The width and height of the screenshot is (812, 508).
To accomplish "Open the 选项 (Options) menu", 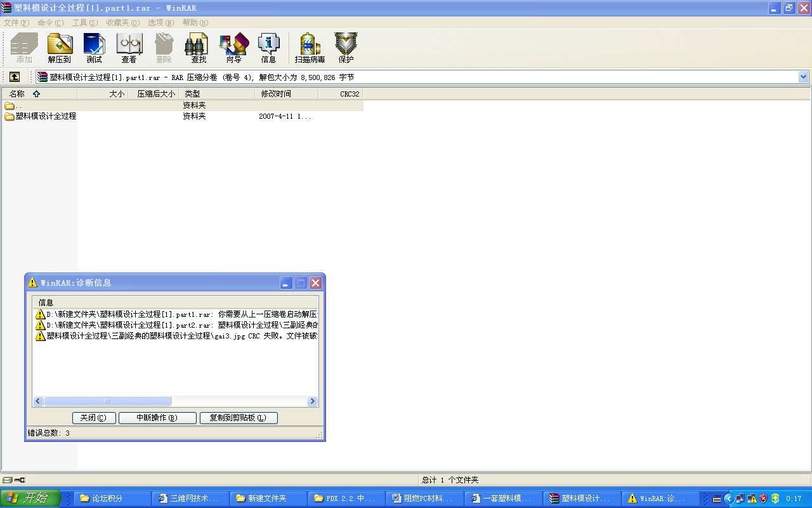I will 161,23.
